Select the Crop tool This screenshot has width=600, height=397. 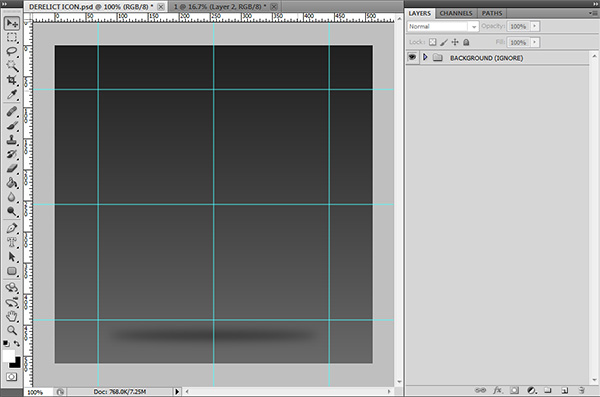12,80
